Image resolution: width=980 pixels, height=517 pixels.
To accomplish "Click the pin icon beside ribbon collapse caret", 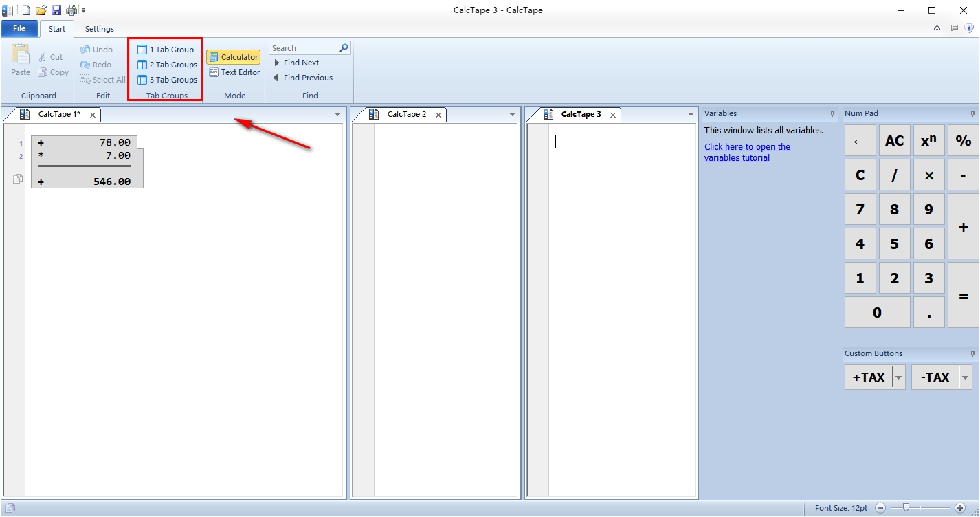I will point(954,28).
